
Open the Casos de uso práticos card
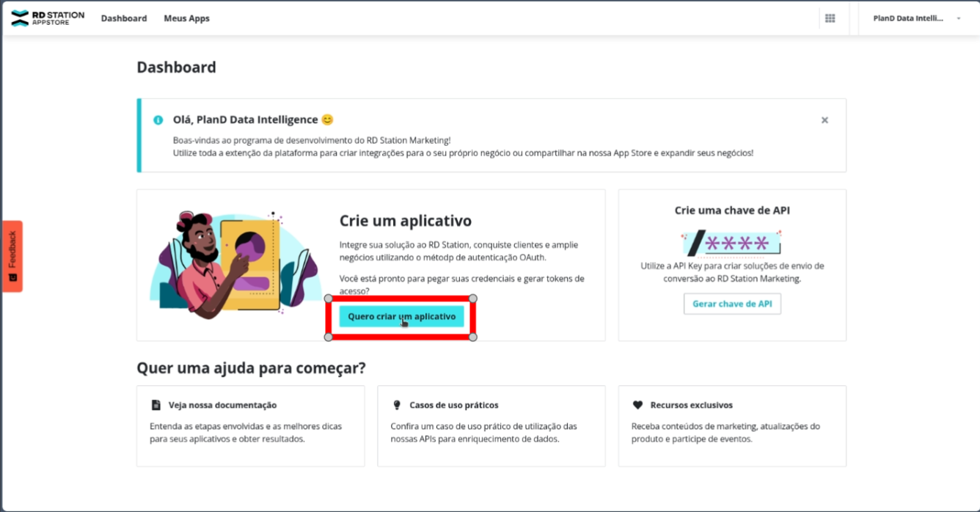click(x=491, y=426)
